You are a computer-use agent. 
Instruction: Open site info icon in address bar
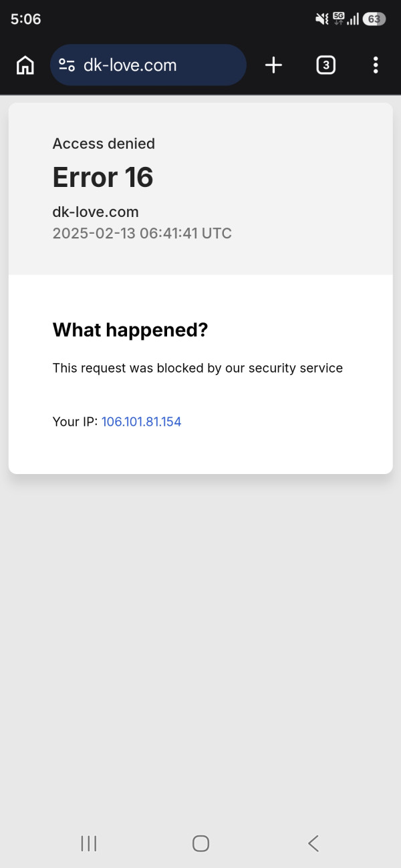click(67, 65)
